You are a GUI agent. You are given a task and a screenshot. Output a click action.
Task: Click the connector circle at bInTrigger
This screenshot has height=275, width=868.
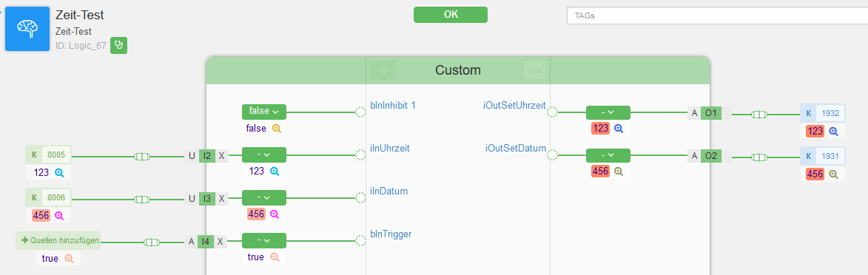coord(360,241)
